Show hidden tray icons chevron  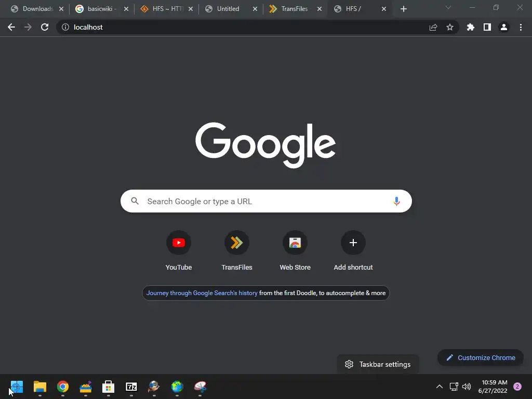pos(440,387)
